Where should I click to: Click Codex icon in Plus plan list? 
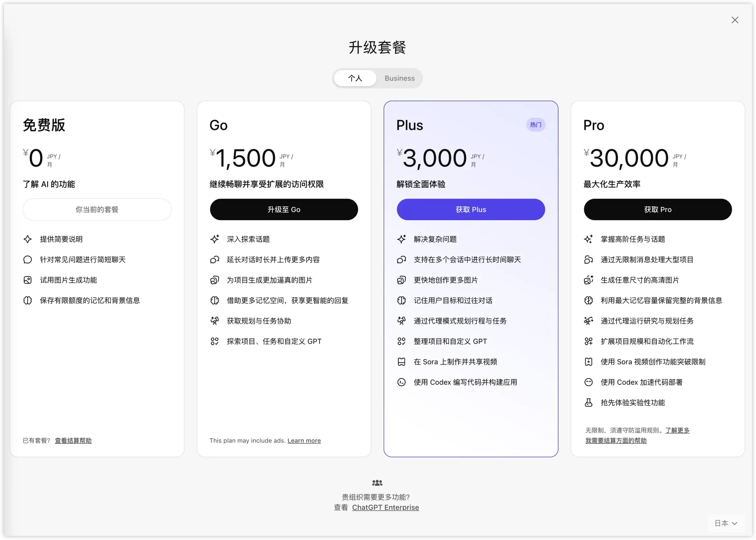[x=401, y=382]
